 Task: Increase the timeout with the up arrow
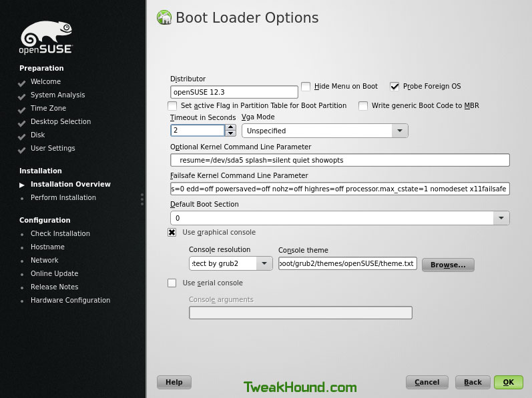pyautogui.click(x=231, y=127)
